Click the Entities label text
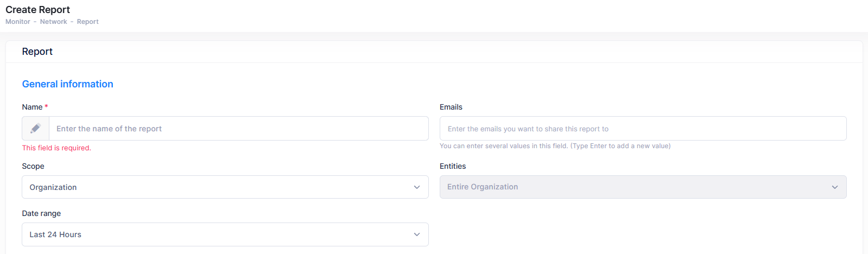Viewport: 868px width, 254px height. pos(453,166)
